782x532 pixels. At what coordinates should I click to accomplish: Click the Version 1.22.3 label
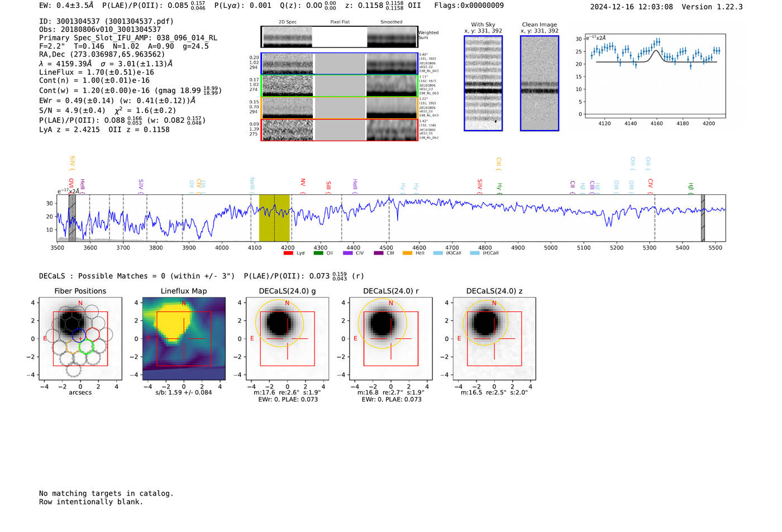point(712,7)
